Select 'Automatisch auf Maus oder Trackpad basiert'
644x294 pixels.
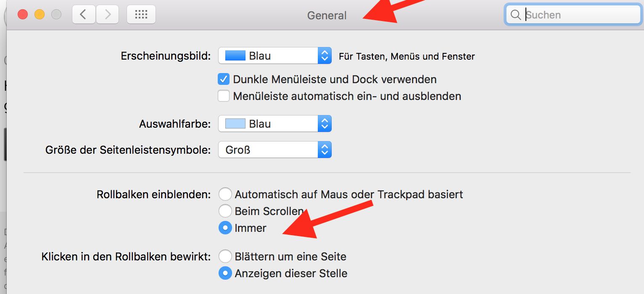coord(225,194)
